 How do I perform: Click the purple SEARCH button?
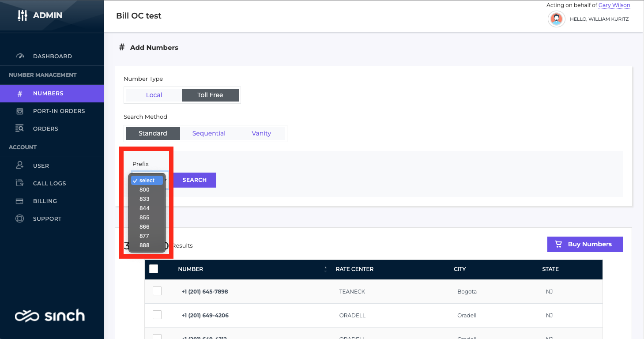pyautogui.click(x=195, y=180)
